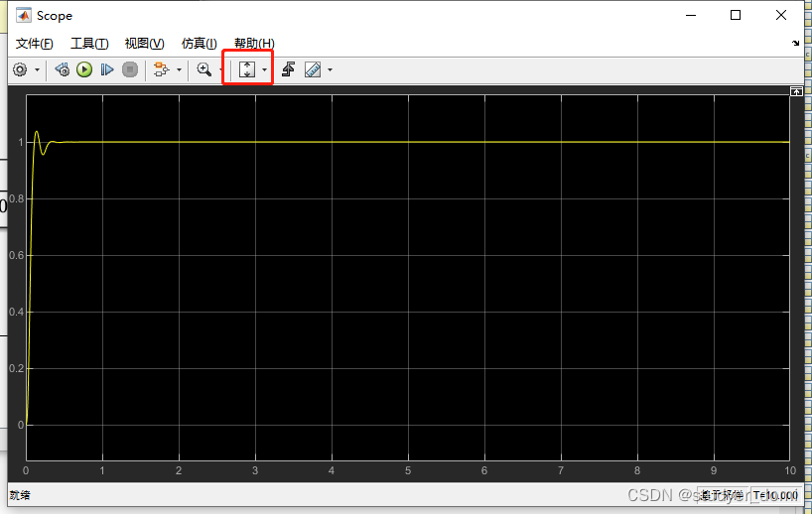Minimize the Scope window
812x514 pixels.
point(691,15)
